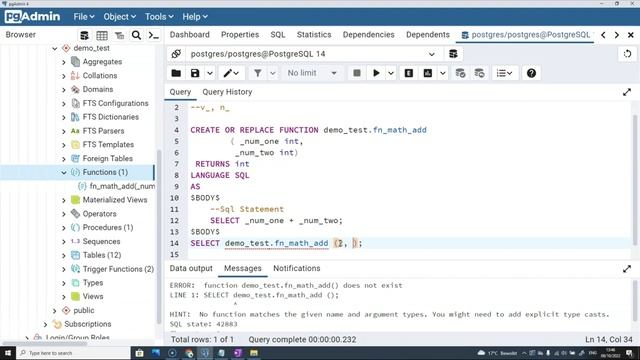
Task: Stop the running query
Action: click(x=357, y=73)
